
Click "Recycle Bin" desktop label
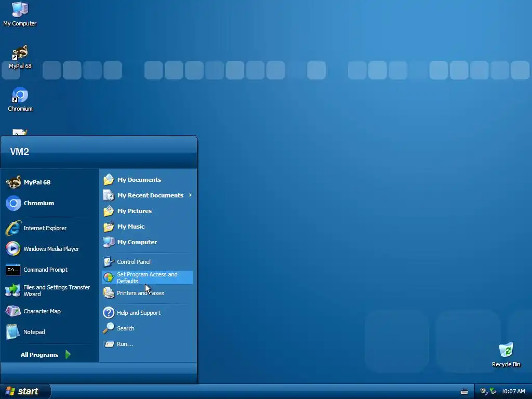506,364
